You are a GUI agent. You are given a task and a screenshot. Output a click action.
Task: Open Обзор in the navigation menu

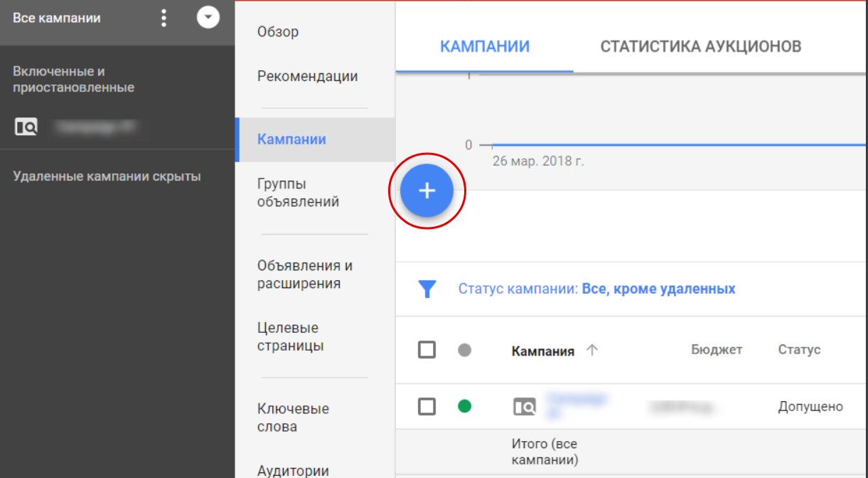[x=278, y=32]
